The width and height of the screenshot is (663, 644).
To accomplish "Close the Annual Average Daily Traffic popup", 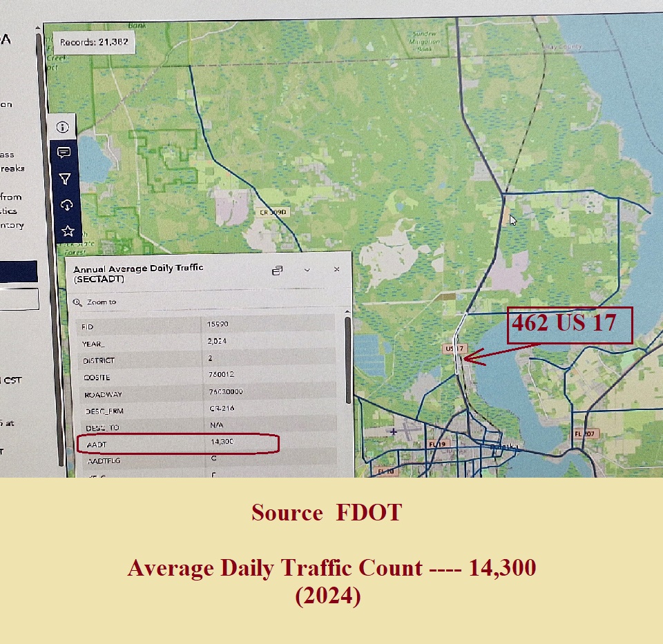I will point(336,269).
